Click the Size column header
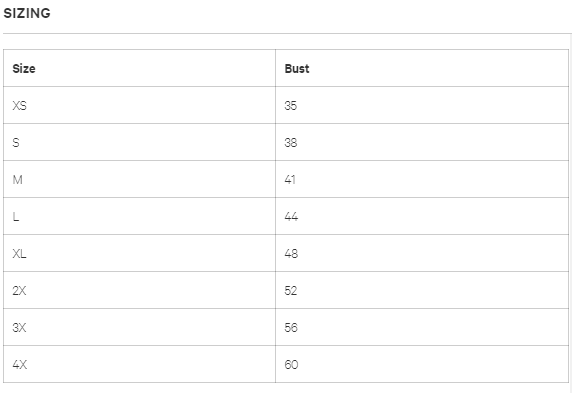The width and height of the screenshot is (572, 393). [x=139, y=68]
